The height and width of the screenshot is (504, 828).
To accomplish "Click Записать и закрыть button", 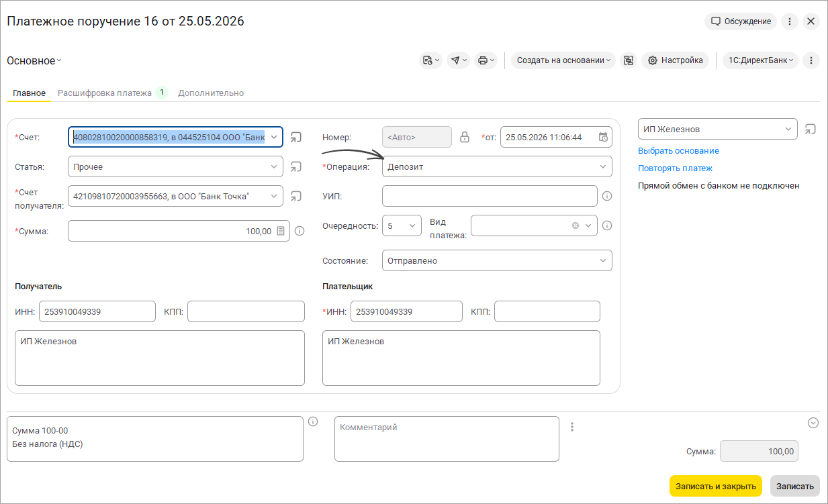I will point(716,486).
